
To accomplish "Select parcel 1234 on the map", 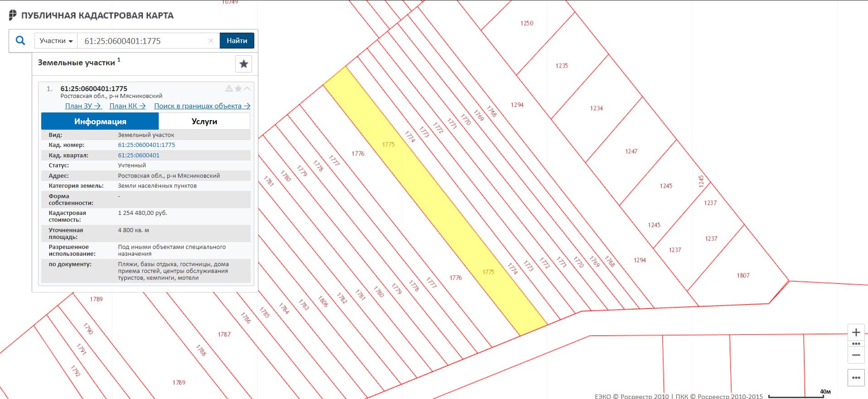I will coord(596,108).
